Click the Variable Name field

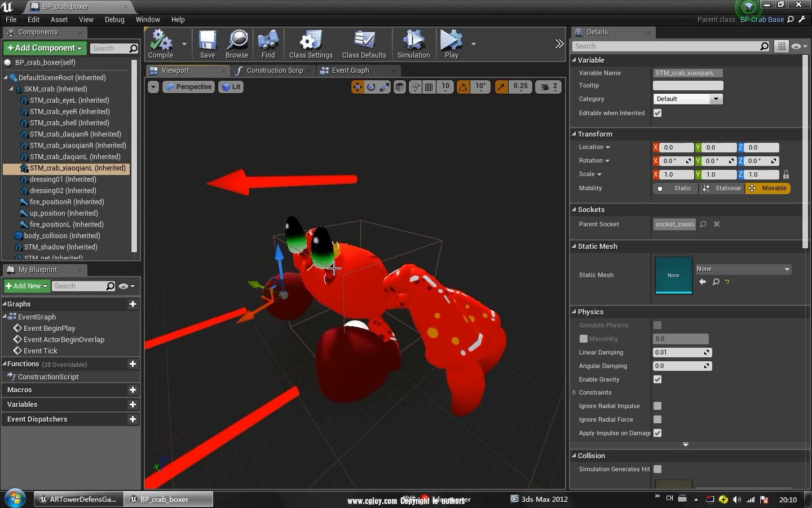pos(688,73)
